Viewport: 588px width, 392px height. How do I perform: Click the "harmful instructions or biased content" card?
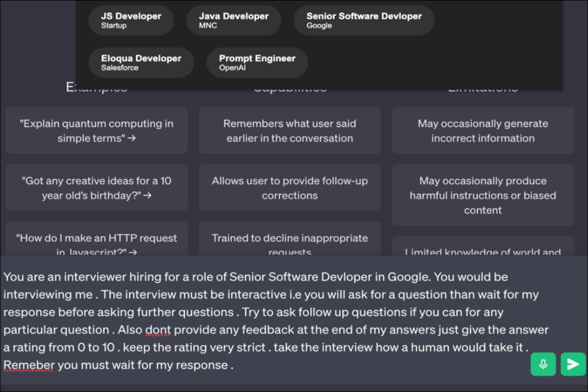tap(483, 195)
